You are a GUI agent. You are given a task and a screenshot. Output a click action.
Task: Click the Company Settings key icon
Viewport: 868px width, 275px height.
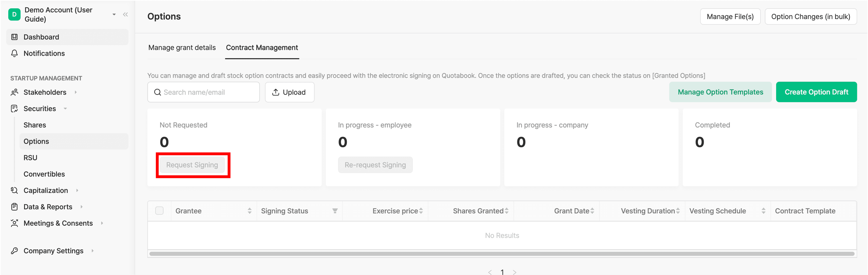click(14, 251)
